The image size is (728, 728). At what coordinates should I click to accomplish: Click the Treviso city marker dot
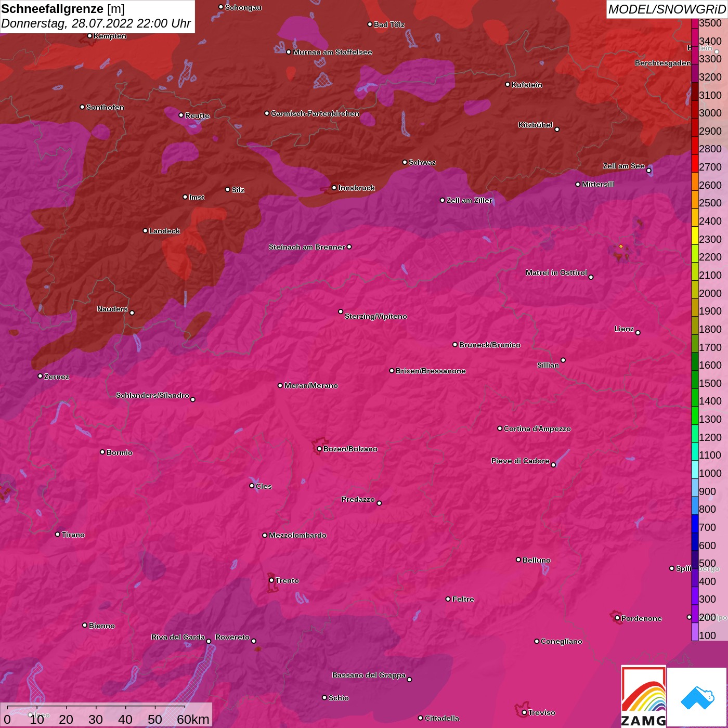tap(524, 712)
